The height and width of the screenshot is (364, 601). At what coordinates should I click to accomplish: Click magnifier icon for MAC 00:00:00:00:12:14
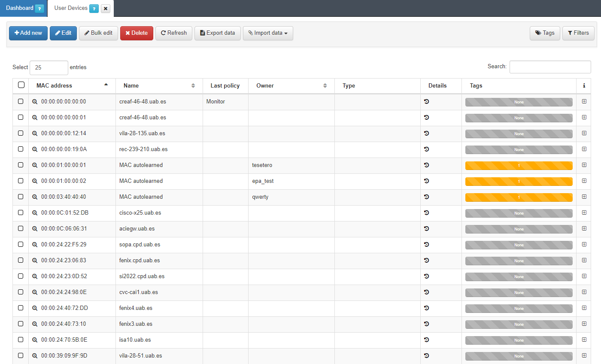click(x=35, y=133)
